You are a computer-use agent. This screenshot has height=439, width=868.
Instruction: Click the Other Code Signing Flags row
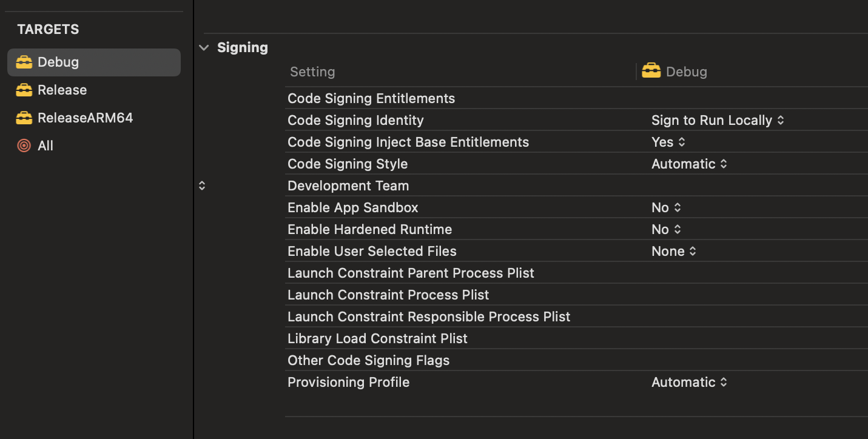[x=576, y=360]
